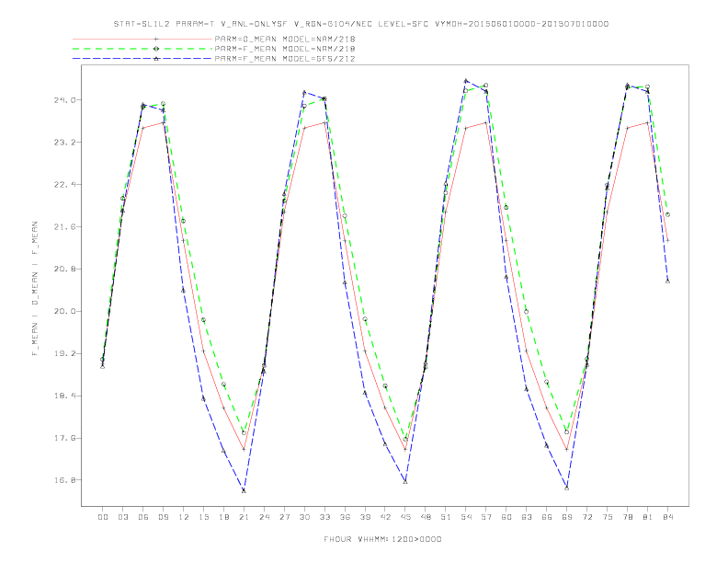The width and height of the screenshot is (728, 563).
Task: Click x-axis forecast hour label 42
Action: [385, 517]
